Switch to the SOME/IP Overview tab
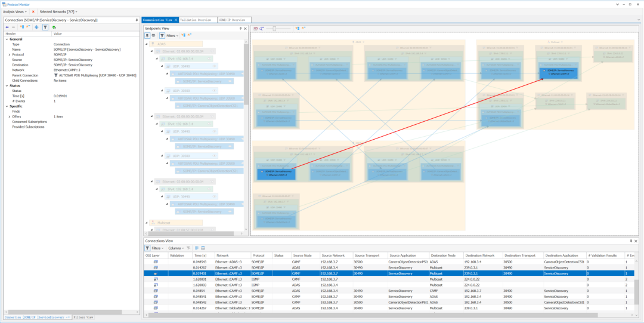644x323 pixels. point(234,20)
